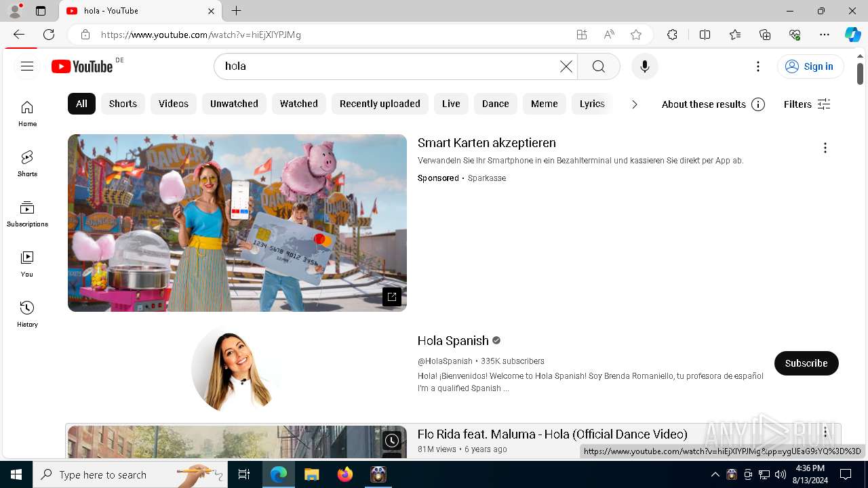Open Smart Karten akzeptieren ad title
868x488 pixels.
tap(487, 143)
